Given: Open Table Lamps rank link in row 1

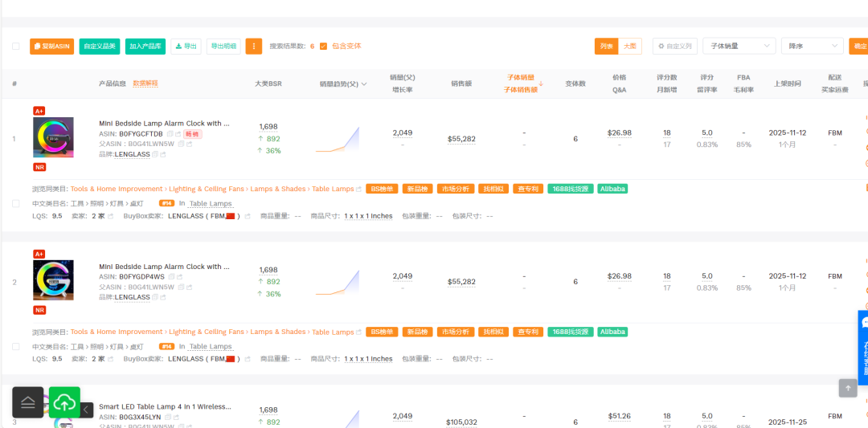Looking at the screenshot, I should click(211, 203).
